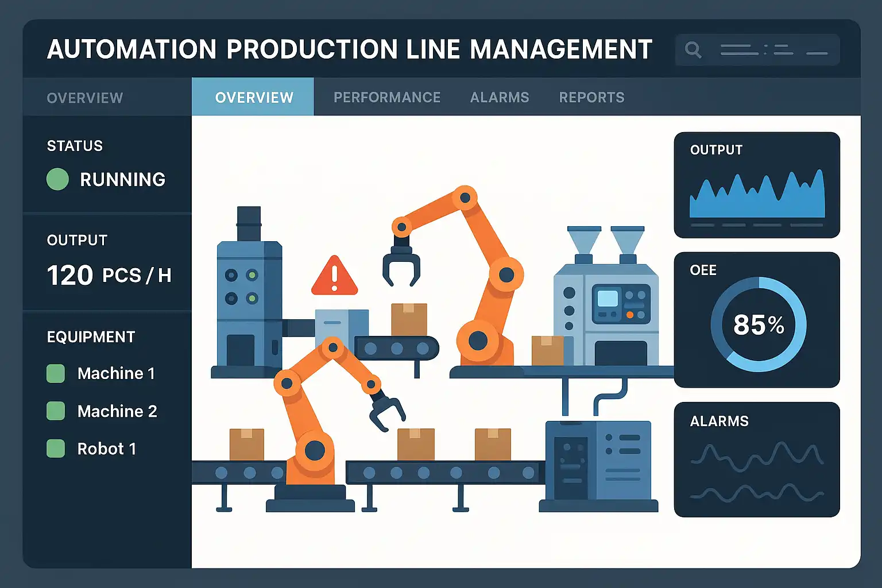The width and height of the screenshot is (882, 588).
Task: Click the tall machine with chimney
Action: (248, 292)
